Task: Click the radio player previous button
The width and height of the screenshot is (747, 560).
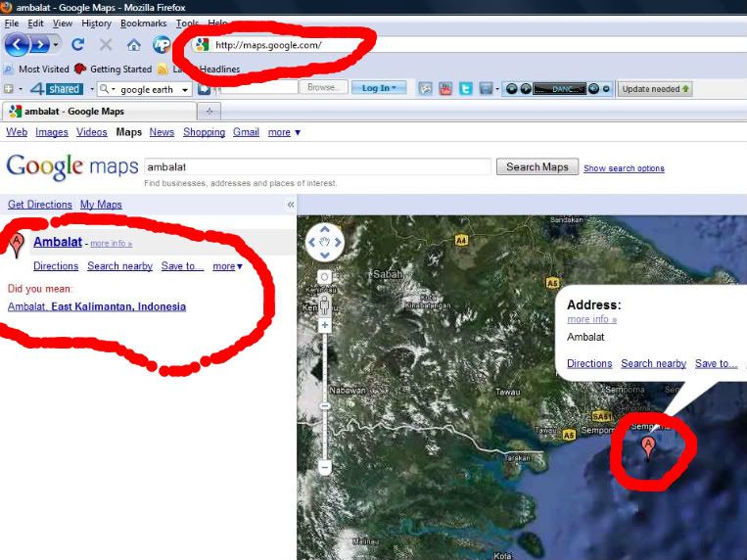Action: 511,89
